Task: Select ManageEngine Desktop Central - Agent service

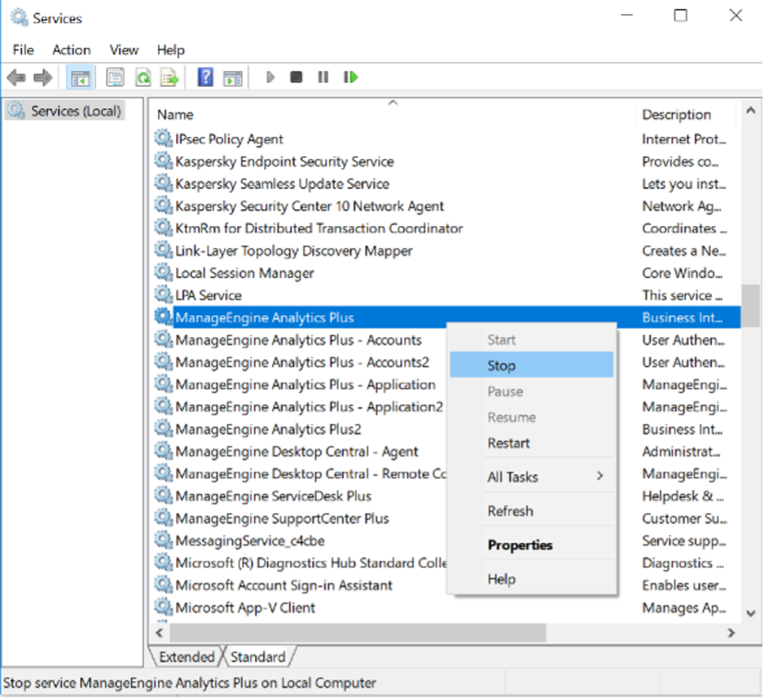Action: coord(297,451)
